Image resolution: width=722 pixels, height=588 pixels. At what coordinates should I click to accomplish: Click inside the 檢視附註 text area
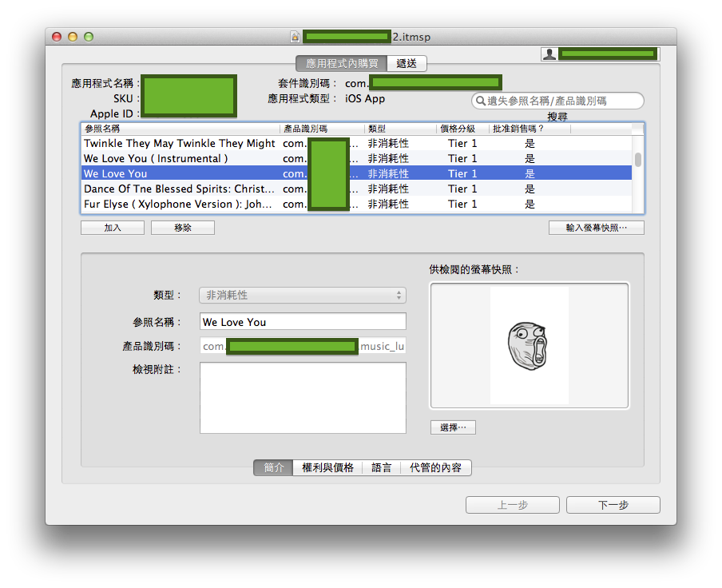click(302, 397)
